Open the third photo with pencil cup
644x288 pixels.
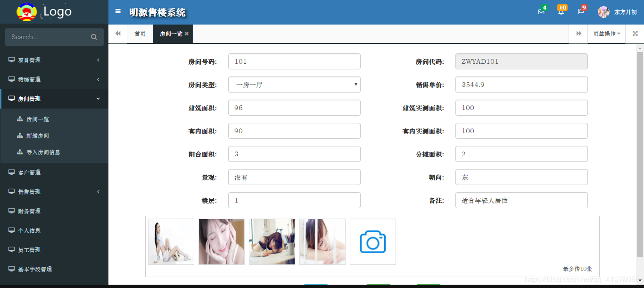(x=272, y=242)
